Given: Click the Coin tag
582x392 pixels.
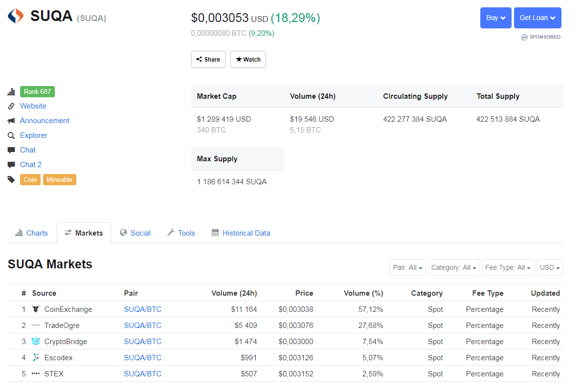Looking at the screenshot, I should pos(30,179).
